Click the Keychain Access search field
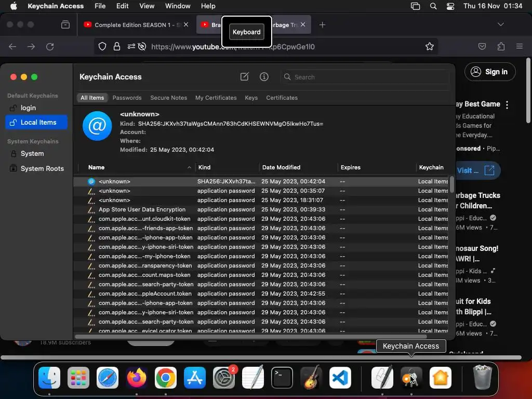532x399 pixels. coord(365,77)
